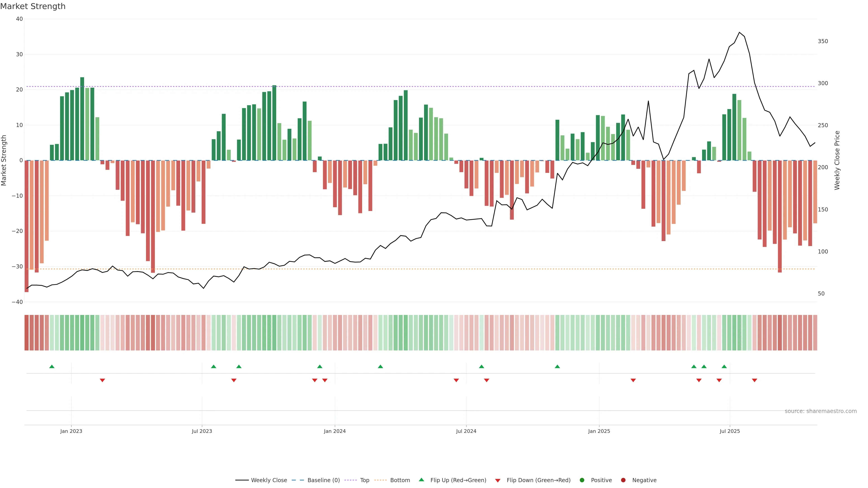Click the Jul 2025 x-axis label
Screen dimensions: 868x488
pyautogui.click(x=729, y=431)
